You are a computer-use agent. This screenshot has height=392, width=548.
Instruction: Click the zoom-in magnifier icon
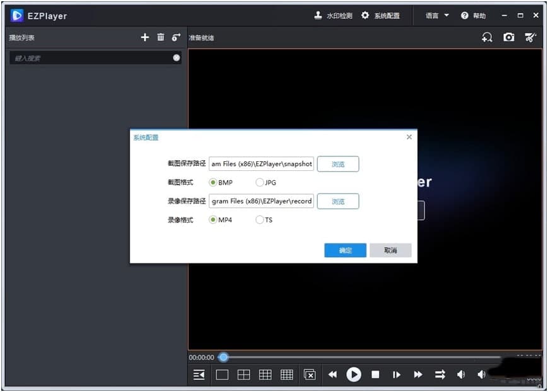click(486, 37)
